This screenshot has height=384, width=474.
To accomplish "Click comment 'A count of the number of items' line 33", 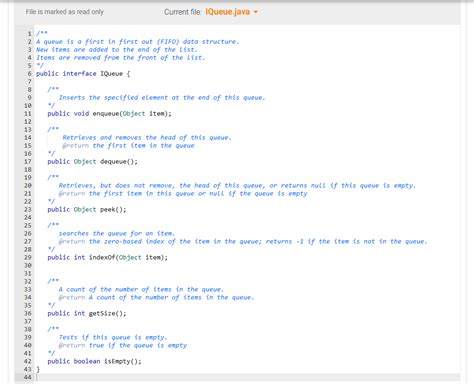I will 141,290.
